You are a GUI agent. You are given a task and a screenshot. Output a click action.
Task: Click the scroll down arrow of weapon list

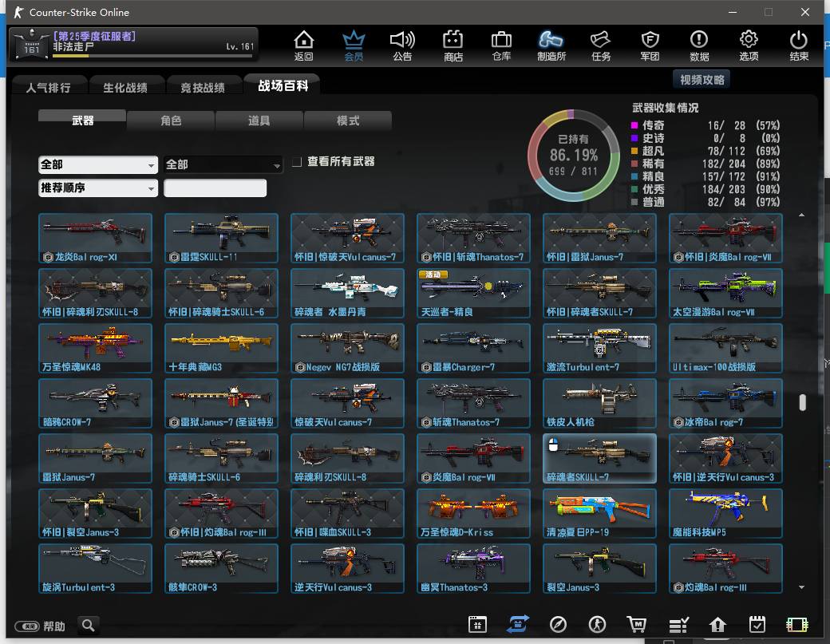coord(802,587)
